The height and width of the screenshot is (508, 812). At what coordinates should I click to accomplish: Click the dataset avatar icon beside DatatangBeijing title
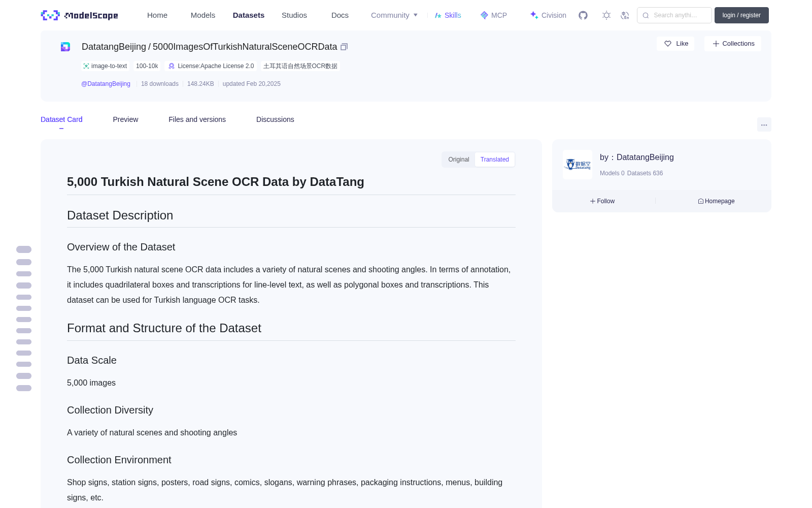65,47
